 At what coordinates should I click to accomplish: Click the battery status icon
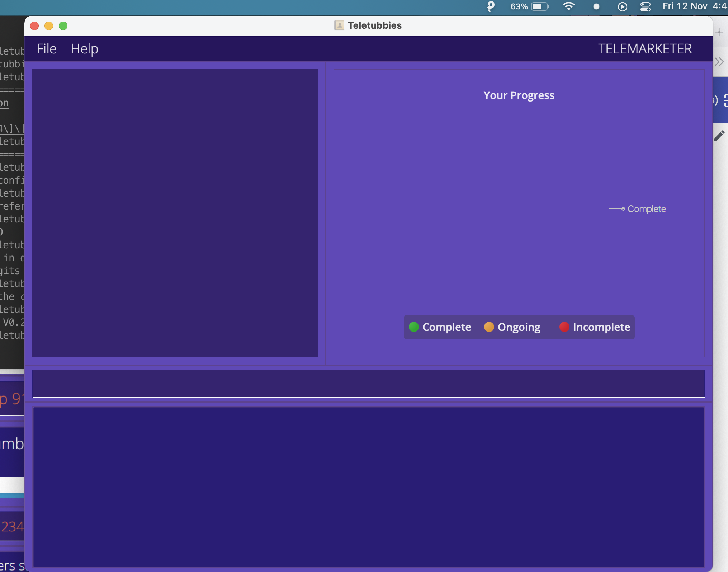click(x=540, y=6)
